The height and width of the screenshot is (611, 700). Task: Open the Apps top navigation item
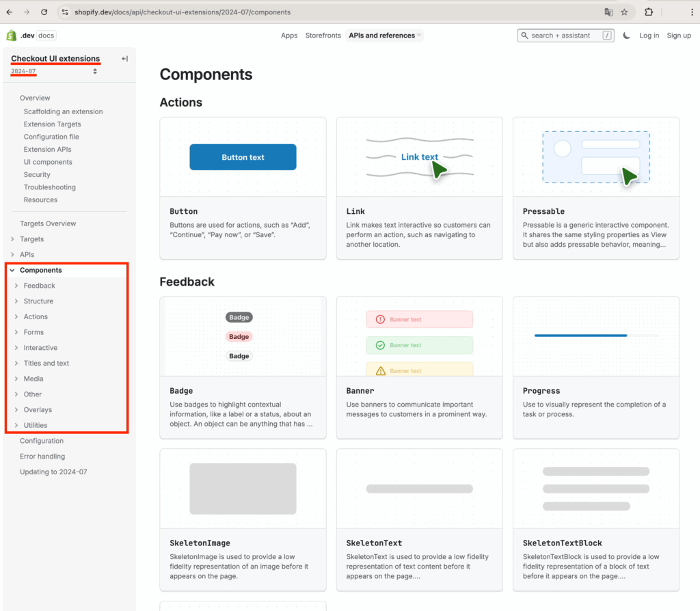(289, 36)
